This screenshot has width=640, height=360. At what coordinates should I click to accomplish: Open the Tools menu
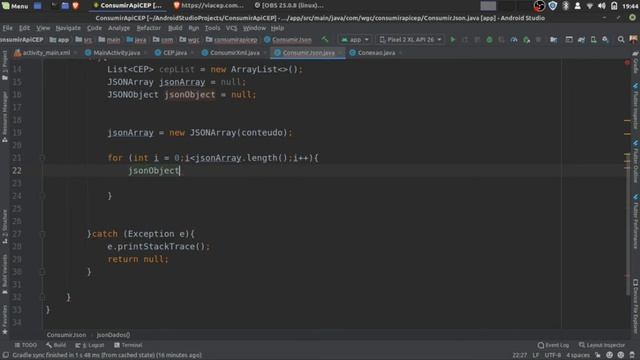click(212, 28)
